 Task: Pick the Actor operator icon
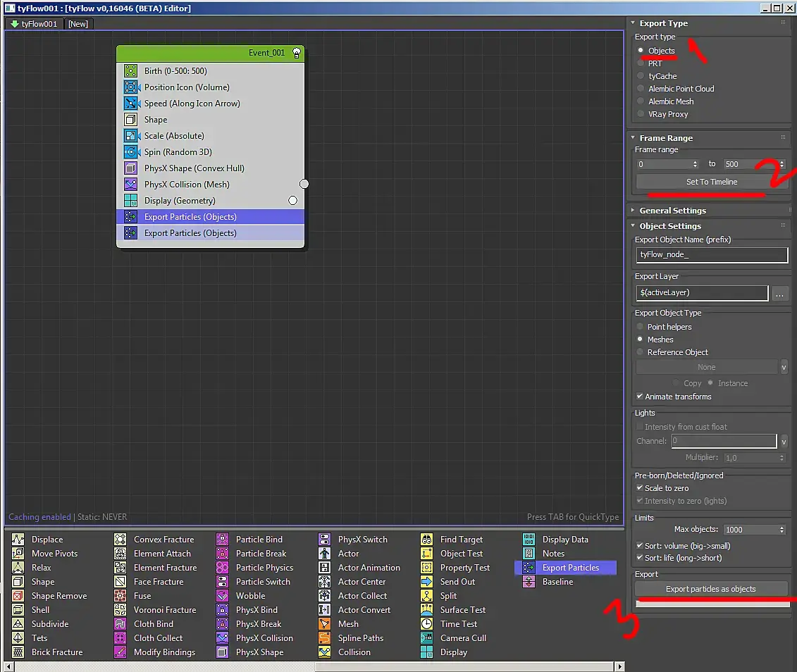324,554
